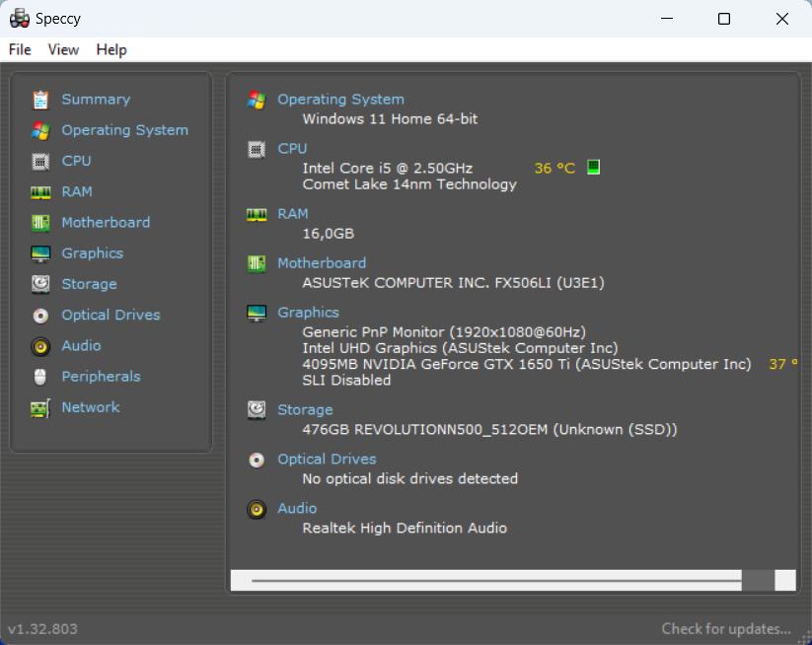Click the Peripherals mouse icon in sidebar
This screenshot has width=812, height=645.
point(40,377)
